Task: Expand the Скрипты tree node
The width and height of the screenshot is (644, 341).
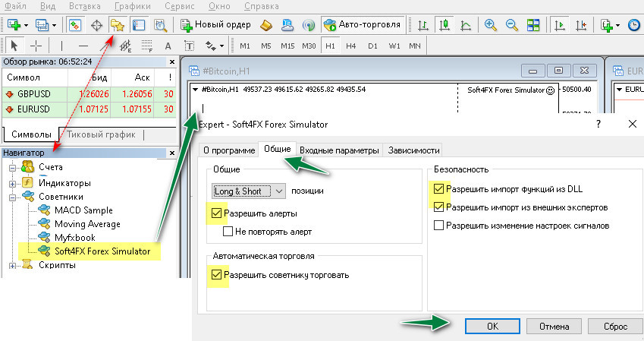Action: (12, 266)
